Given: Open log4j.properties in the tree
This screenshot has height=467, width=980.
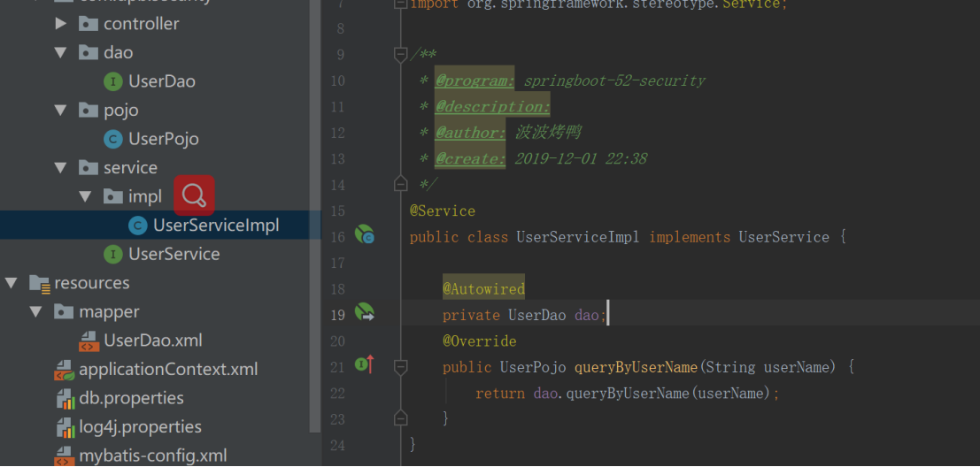Looking at the screenshot, I should coord(140,427).
